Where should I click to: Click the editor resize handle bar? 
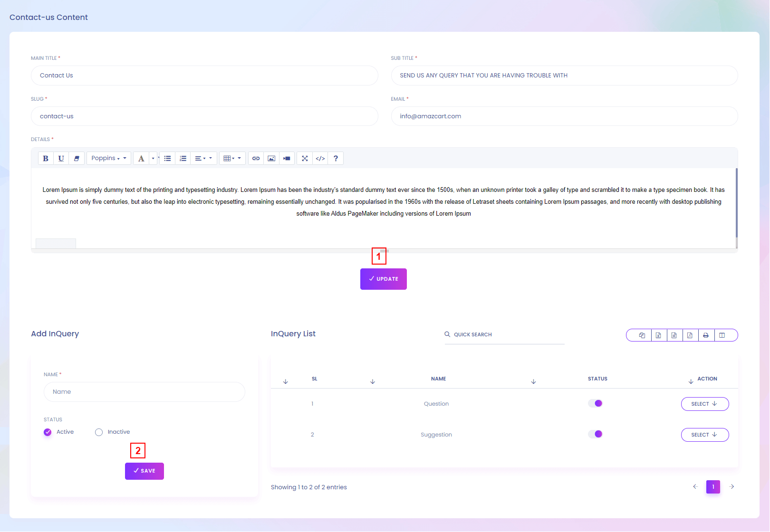coord(384,251)
